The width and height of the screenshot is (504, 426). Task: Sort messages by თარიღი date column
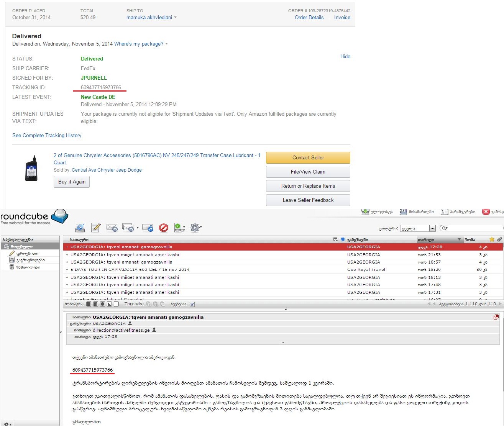click(440, 240)
